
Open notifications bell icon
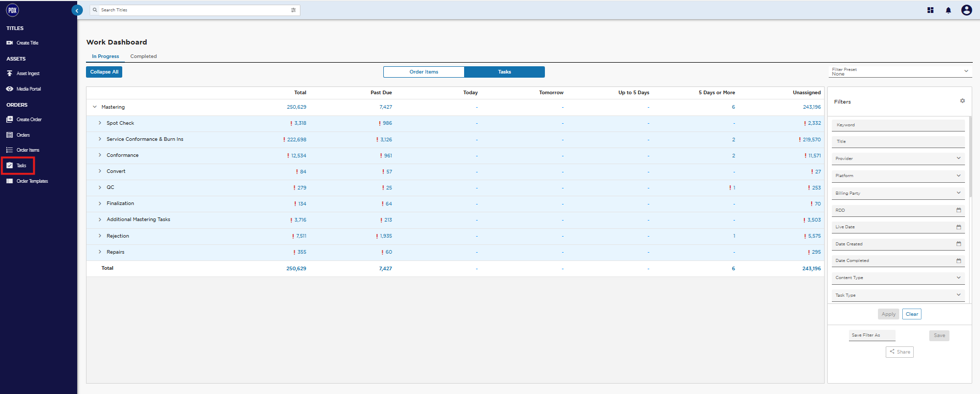click(948, 10)
